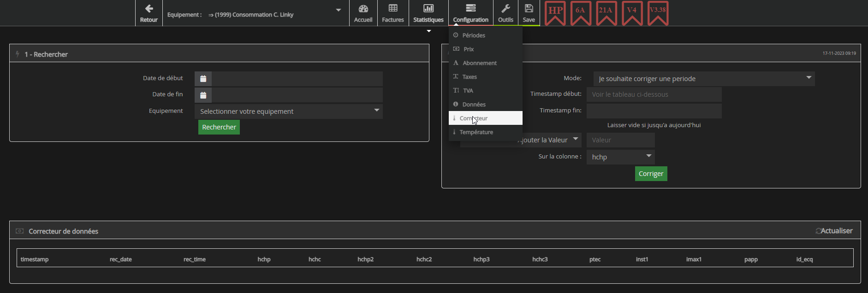The width and height of the screenshot is (868, 293).
Task: Open TVA from the Configuration menu
Action: pyautogui.click(x=486, y=90)
